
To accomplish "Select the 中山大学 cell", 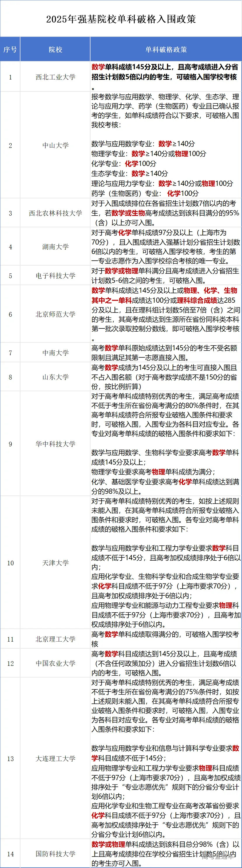I will point(55,145).
